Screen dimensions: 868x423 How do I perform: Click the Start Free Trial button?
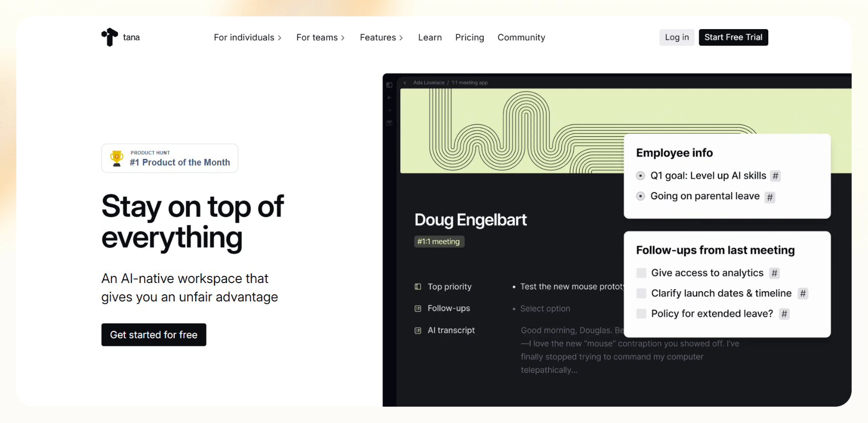pyautogui.click(x=733, y=37)
